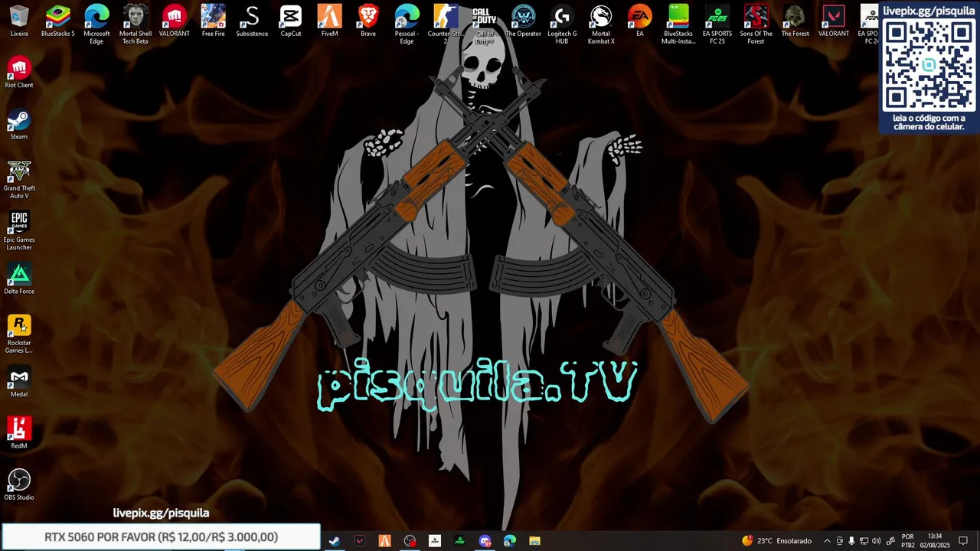
Task: Select the red VALORANT icon beside Free Fire
Action: (x=175, y=21)
